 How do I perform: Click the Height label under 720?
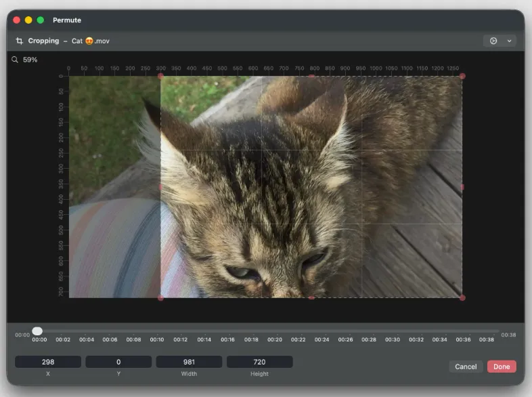pos(259,373)
